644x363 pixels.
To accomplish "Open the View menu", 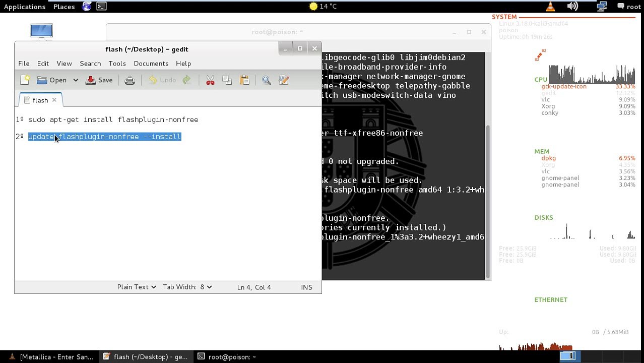I will point(64,64).
